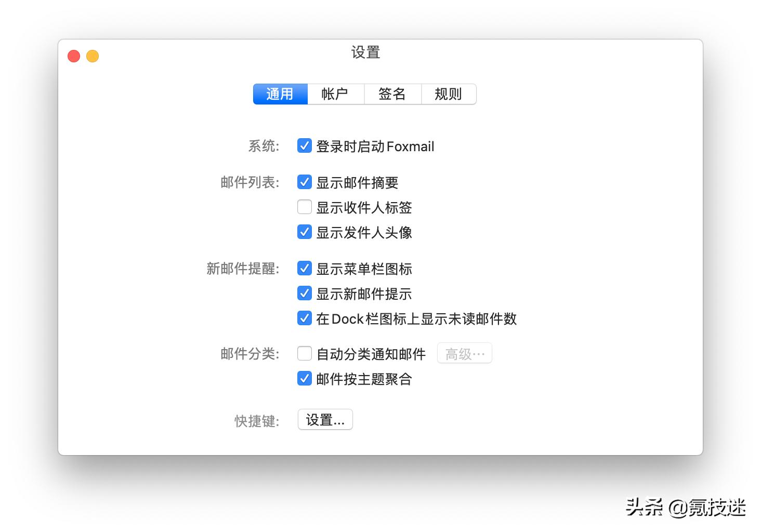761x532 pixels.
Task: Enable 自动分类通知邮件 classification
Action: coord(304,353)
